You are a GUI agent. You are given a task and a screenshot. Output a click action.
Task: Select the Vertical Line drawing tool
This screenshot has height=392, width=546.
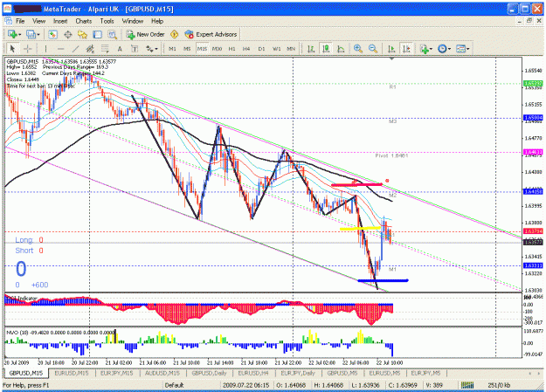45,49
